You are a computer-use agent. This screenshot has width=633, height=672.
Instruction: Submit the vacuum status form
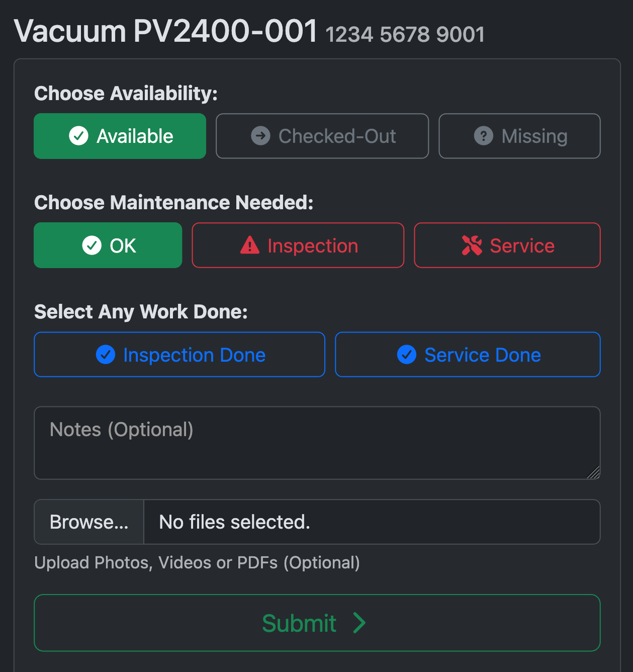pyautogui.click(x=317, y=623)
